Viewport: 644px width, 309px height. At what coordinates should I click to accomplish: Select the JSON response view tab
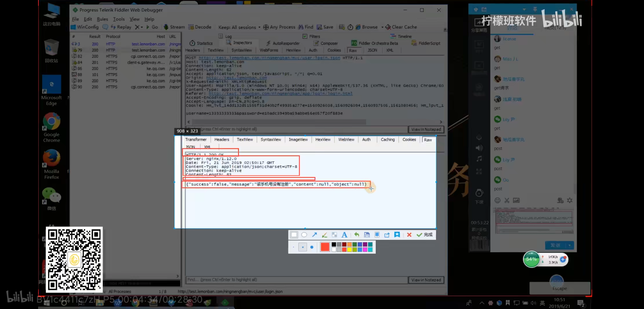190,146
